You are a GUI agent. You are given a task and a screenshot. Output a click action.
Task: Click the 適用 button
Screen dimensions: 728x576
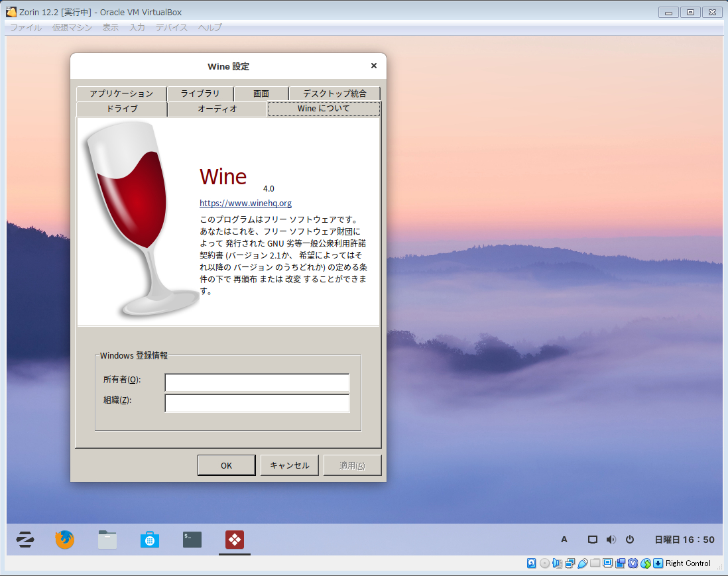point(352,465)
